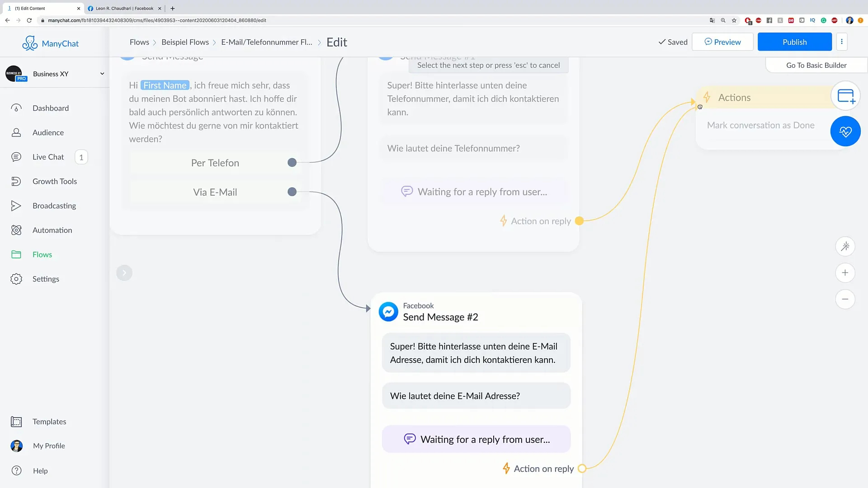This screenshot has height=488, width=868.
Task: Open the Templates section
Action: pyautogui.click(x=49, y=421)
